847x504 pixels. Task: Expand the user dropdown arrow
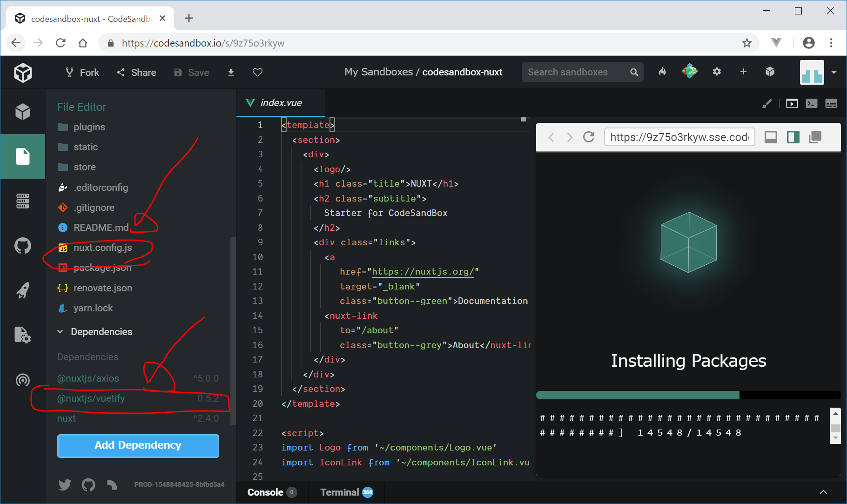(x=834, y=72)
